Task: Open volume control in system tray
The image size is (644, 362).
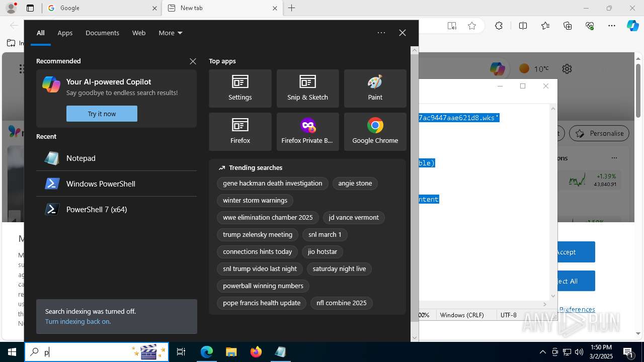Action: (579, 352)
